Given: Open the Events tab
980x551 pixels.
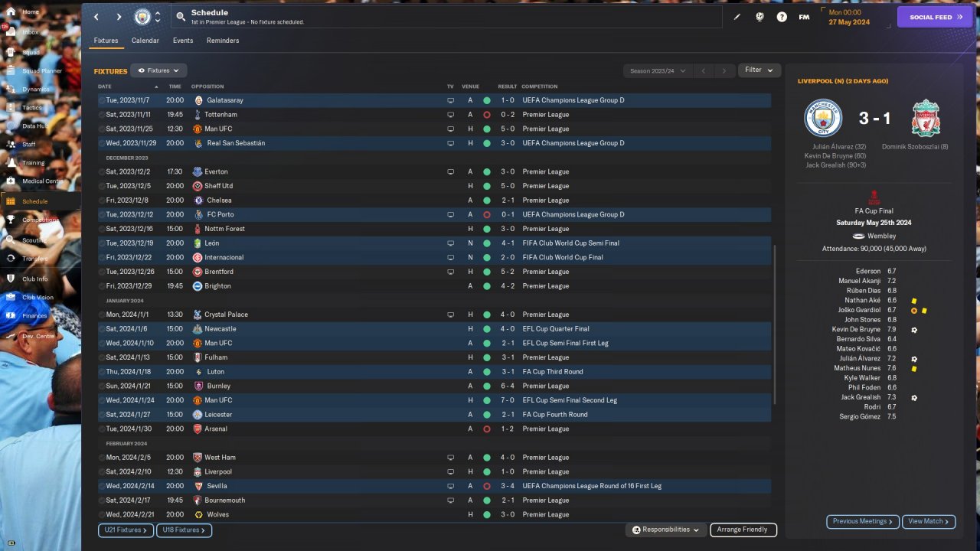Looking at the screenshot, I should (183, 41).
